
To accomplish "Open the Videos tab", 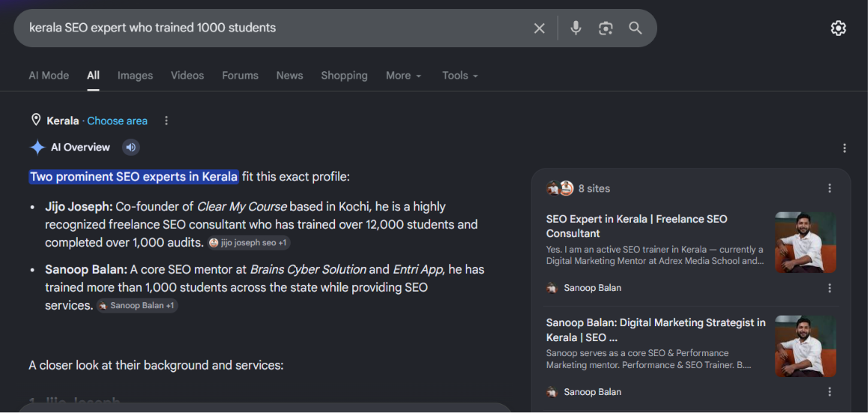I will tap(187, 76).
